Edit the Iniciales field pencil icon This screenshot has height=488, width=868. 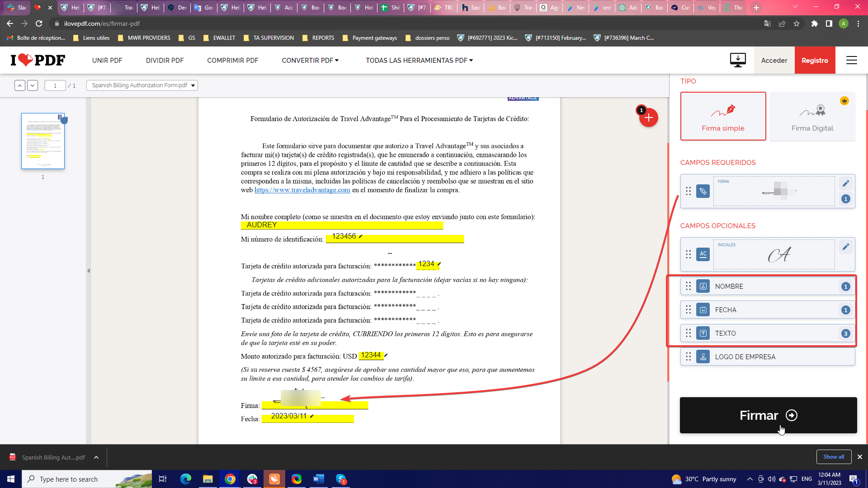coord(845,247)
